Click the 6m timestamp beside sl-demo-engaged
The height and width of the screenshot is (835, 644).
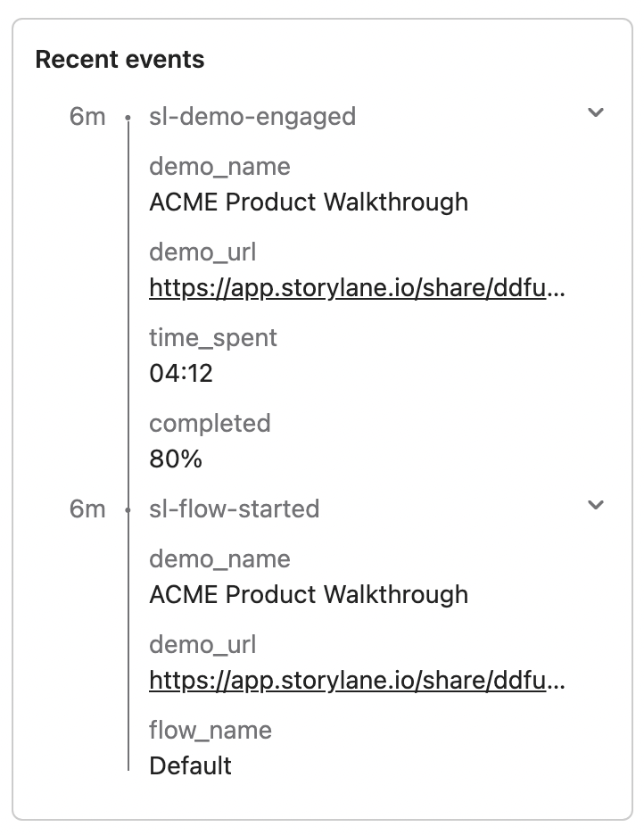click(x=87, y=116)
